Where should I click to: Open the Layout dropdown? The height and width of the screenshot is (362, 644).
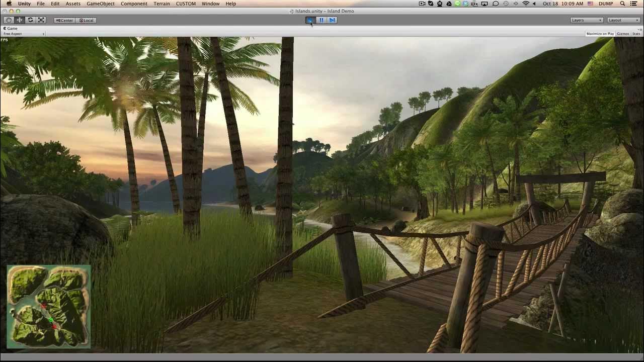click(x=624, y=20)
